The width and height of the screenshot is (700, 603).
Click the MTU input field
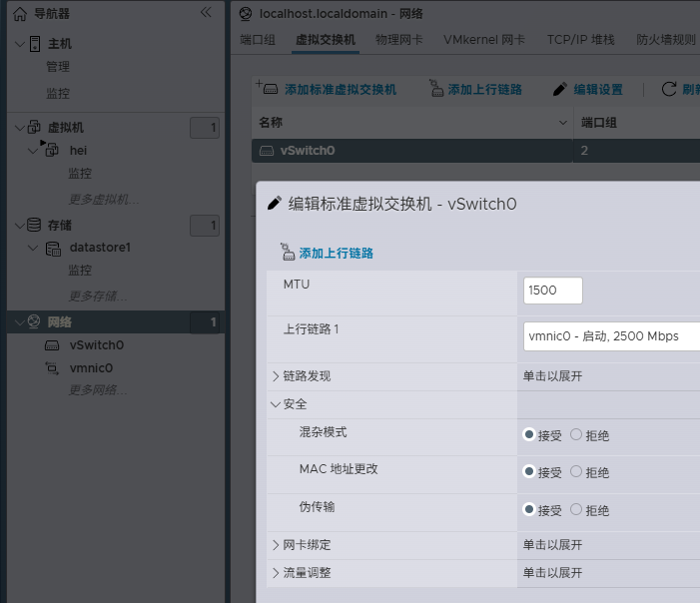coord(552,291)
